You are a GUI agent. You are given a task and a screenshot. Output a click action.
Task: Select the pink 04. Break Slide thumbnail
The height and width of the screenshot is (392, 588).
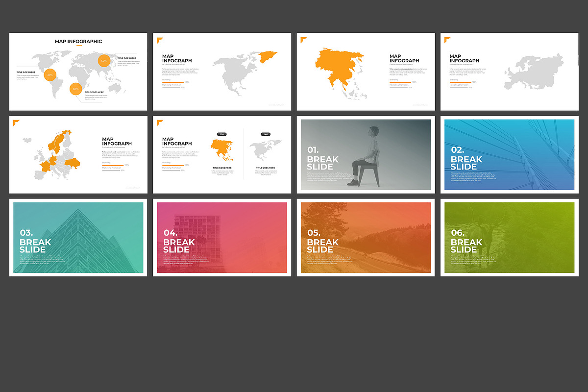click(222, 237)
